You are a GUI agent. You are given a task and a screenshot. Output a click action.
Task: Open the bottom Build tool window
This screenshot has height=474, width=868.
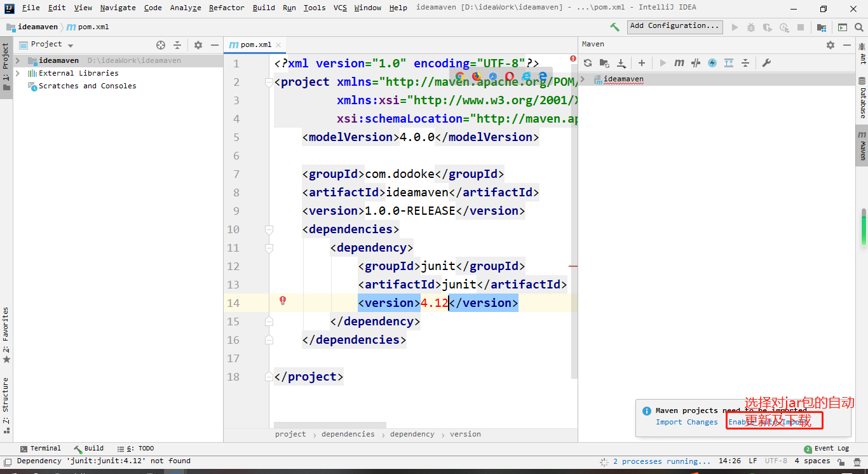click(x=88, y=449)
